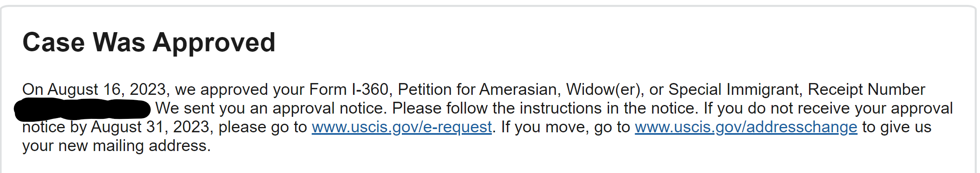
Task: Click "to give us" after addresschange link
Action: click(x=897, y=127)
